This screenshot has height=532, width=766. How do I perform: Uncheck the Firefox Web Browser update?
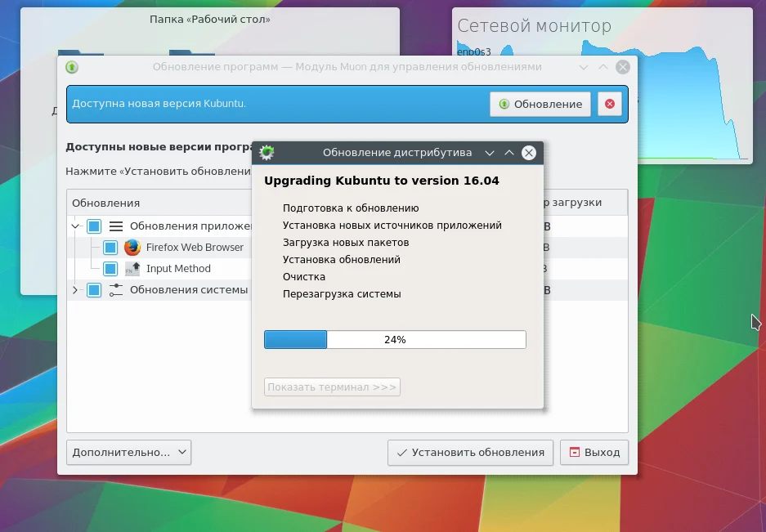(x=110, y=248)
